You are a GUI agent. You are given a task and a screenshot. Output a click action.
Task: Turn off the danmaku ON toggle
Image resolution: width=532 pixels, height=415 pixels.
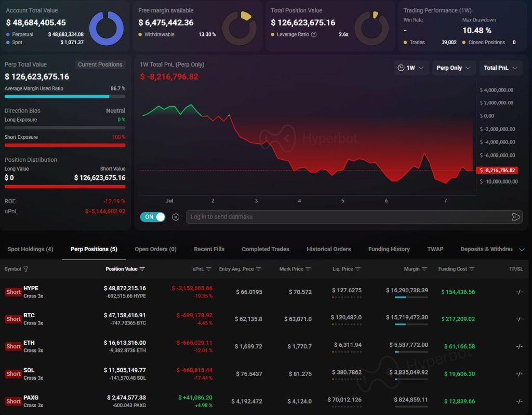[x=153, y=217]
